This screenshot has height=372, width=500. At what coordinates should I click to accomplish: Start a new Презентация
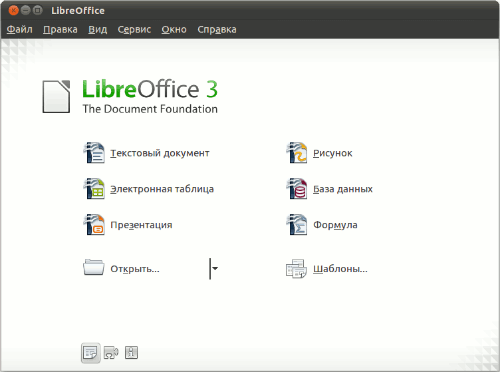tap(128, 225)
